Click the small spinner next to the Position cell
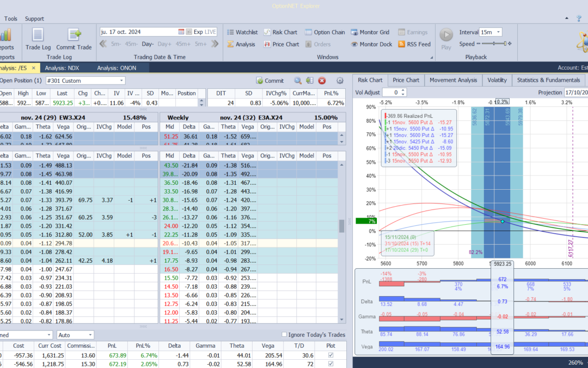Image resolution: width=588 pixels, height=368 pixels. (x=202, y=102)
